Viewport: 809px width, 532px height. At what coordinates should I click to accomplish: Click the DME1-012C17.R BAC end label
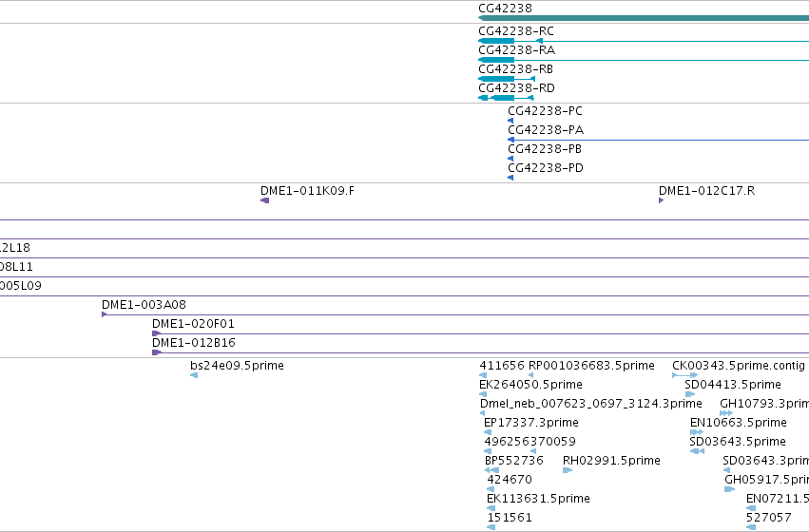pos(707,191)
